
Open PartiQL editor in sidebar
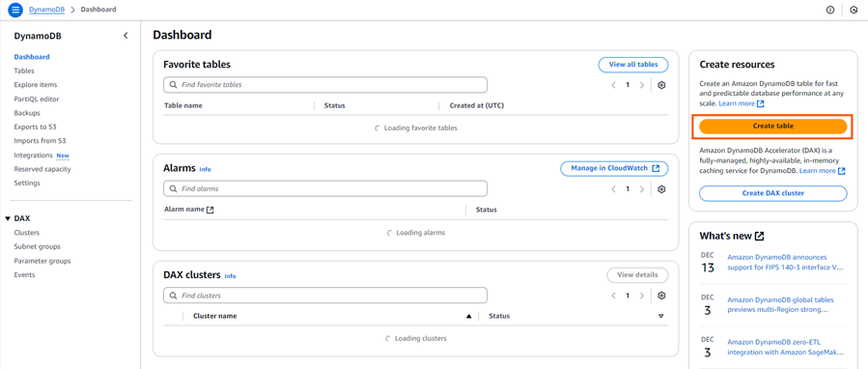(37, 99)
